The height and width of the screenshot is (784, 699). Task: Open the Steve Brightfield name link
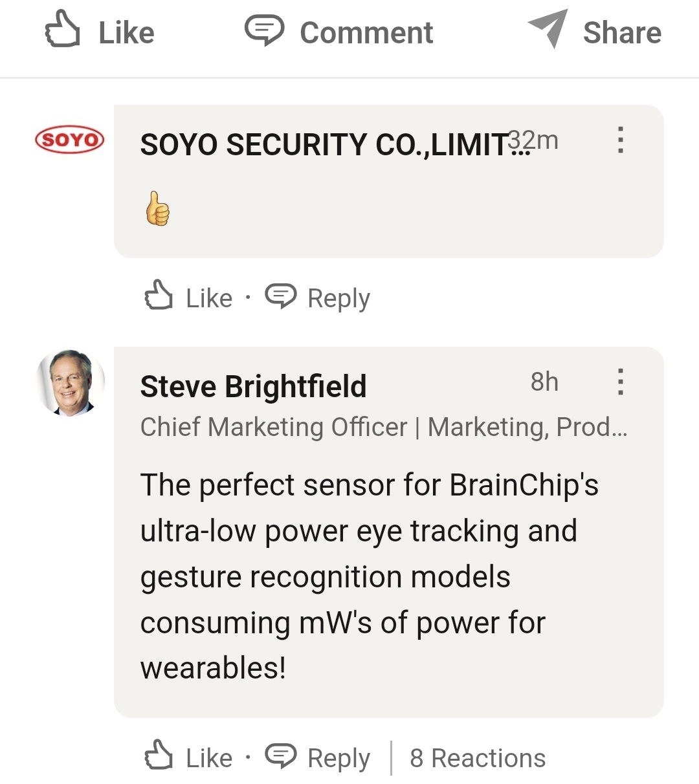click(x=253, y=387)
